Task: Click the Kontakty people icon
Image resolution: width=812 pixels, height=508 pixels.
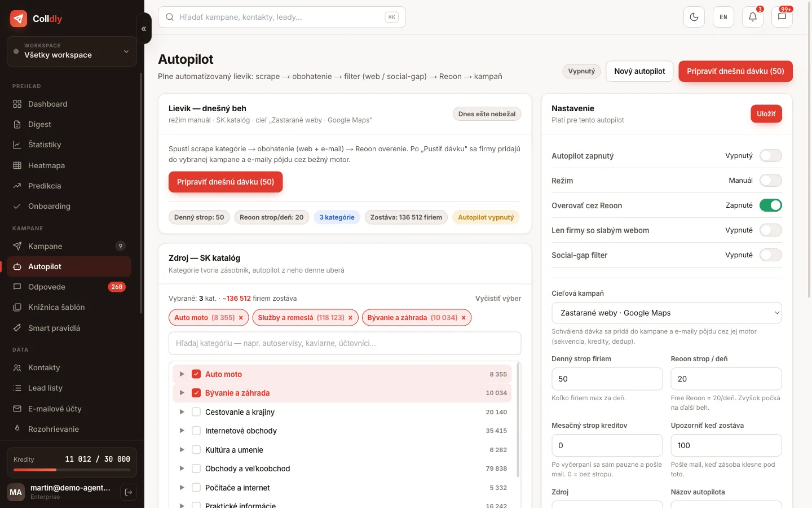Action: (17, 367)
